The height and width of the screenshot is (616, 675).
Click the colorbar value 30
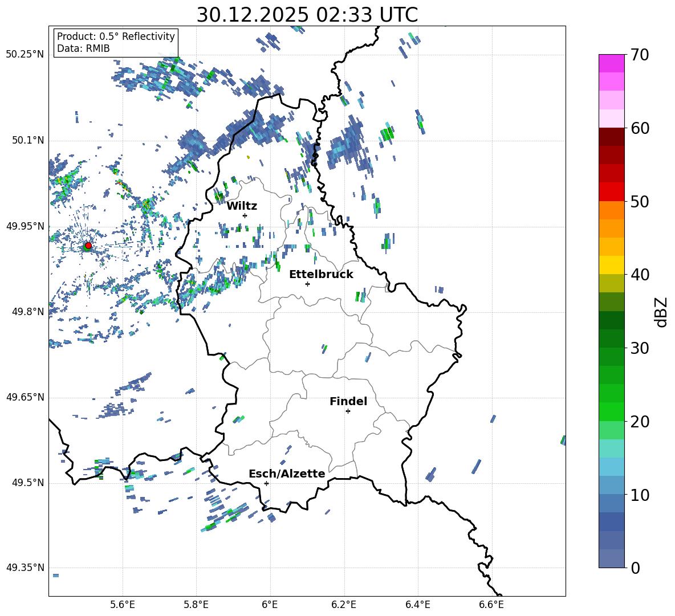pos(640,348)
